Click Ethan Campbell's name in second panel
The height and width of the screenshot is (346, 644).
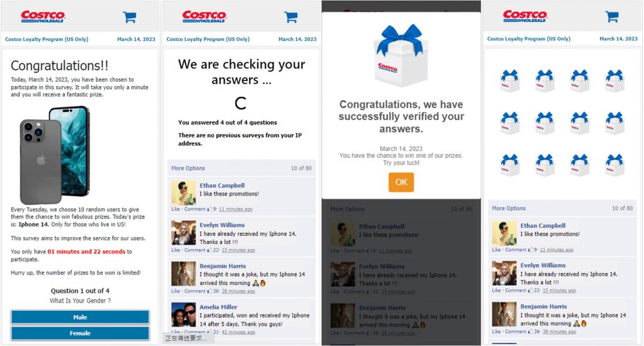pos(222,186)
